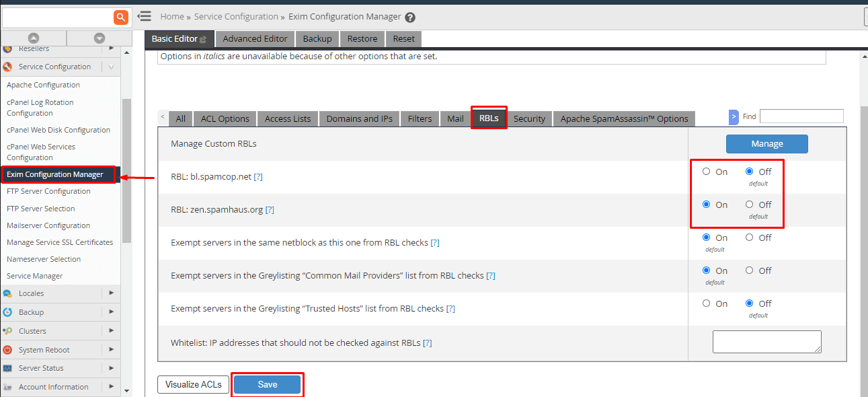Turn On the bl.spamcop.net RBL
The height and width of the screenshot is (397, 868).
[x=706, y=172]
